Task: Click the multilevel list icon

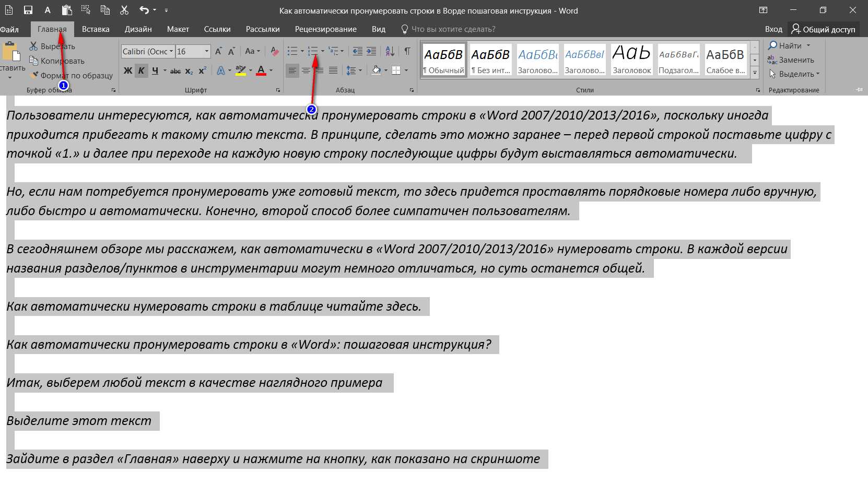Action: (333, 51)
